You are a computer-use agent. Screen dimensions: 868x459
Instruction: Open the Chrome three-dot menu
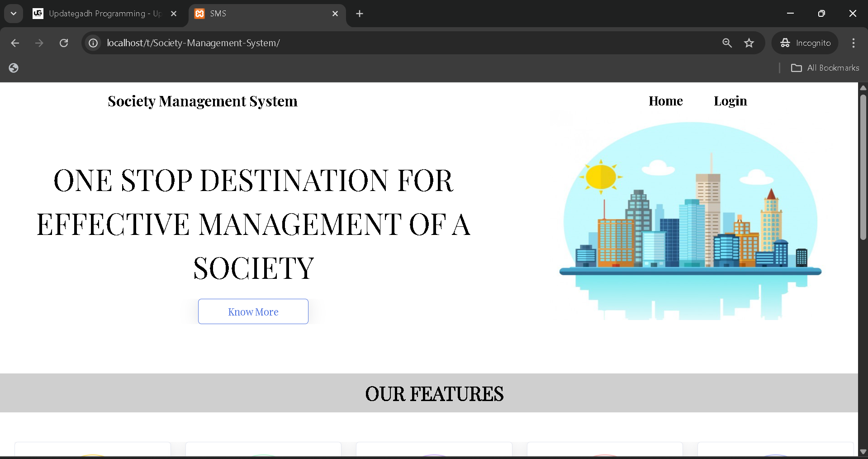(x=853, y=43)
